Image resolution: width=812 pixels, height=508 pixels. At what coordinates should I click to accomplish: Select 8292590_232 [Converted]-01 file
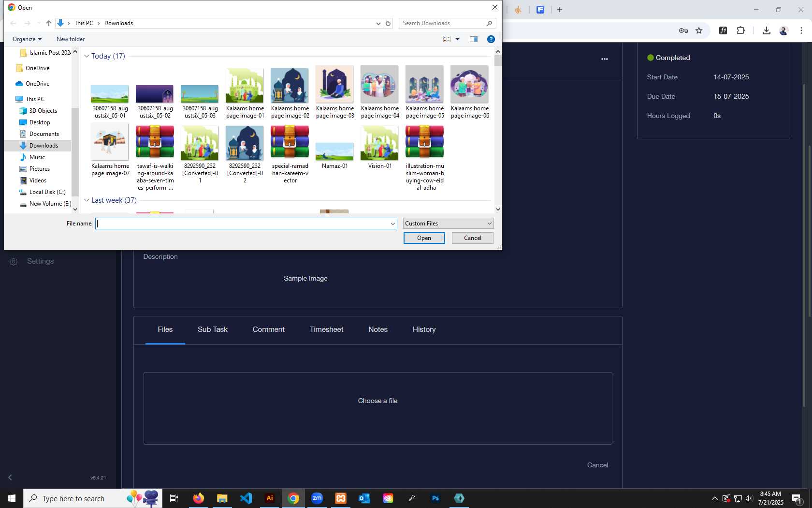(200, 154)
